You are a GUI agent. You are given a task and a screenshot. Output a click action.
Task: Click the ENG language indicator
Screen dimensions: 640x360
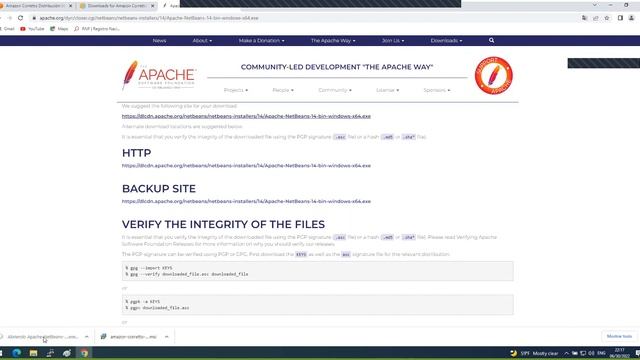click(601, 353)
